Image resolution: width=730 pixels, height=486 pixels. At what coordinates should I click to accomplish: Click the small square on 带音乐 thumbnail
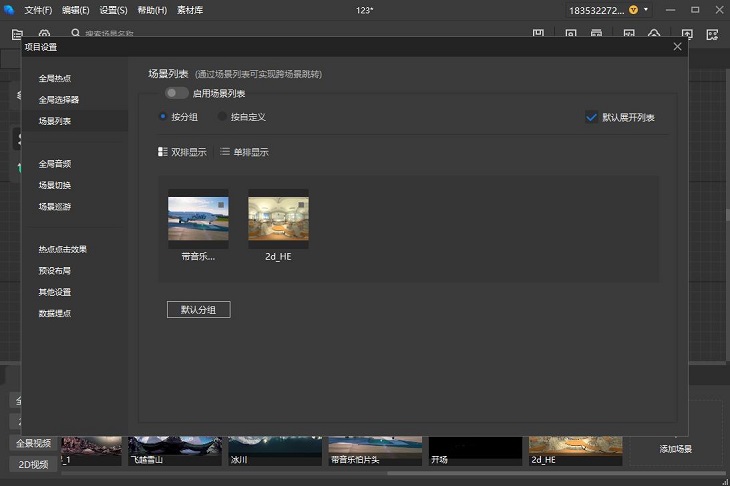click(220, 204)
